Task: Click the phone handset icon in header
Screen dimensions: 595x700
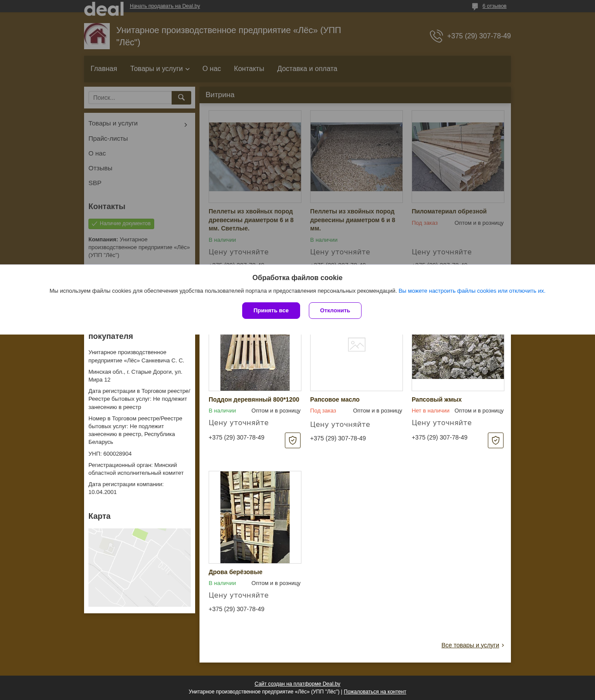Action: click(436, 36)
